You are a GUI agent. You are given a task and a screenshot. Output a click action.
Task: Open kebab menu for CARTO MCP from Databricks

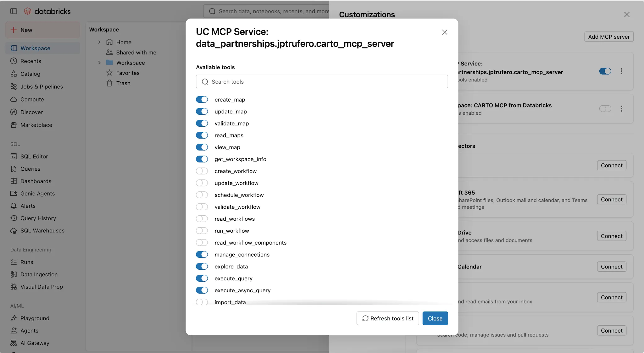[621, 109]
